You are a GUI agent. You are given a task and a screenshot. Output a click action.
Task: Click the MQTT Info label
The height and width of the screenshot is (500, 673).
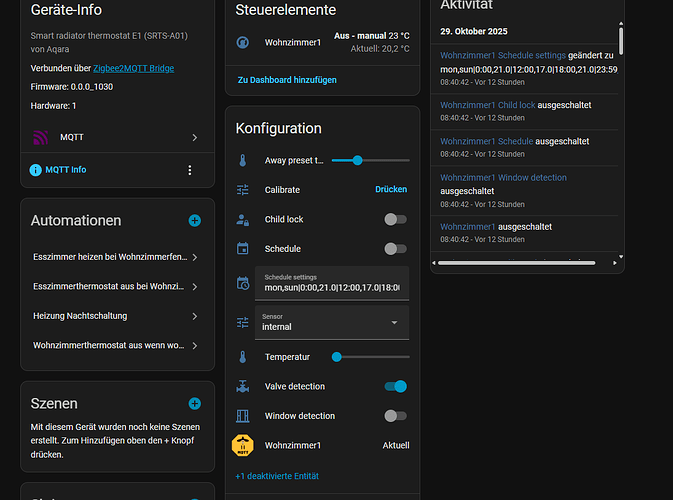click(66, 170)
